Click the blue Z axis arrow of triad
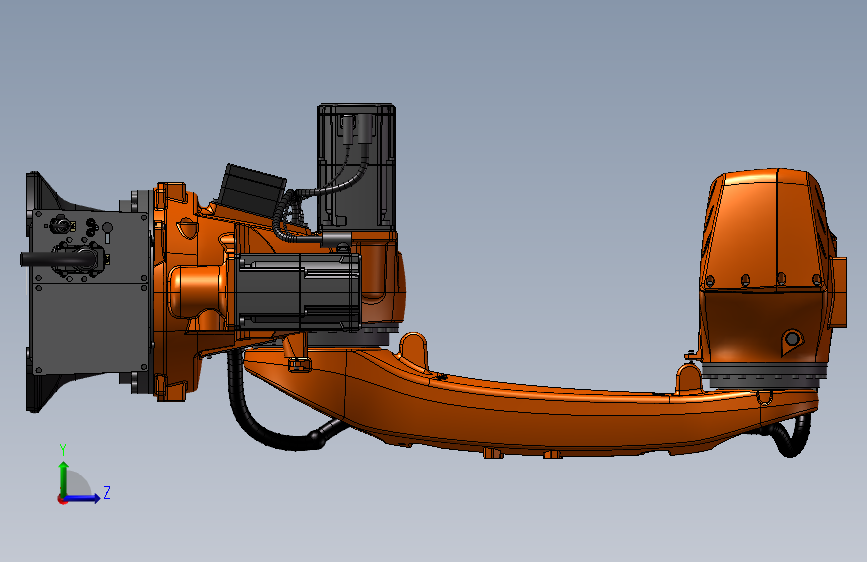The image size is (867, 562). (x=82, y=498)
